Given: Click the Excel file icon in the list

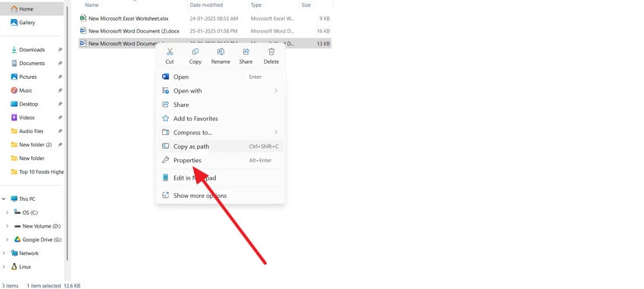Looking at the screenshot, I should (x=83, y=18).
